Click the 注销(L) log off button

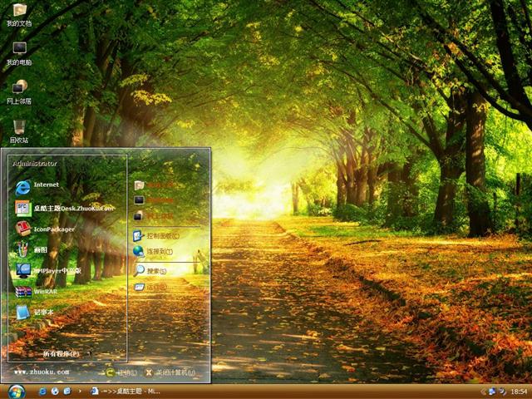point(121,372)
